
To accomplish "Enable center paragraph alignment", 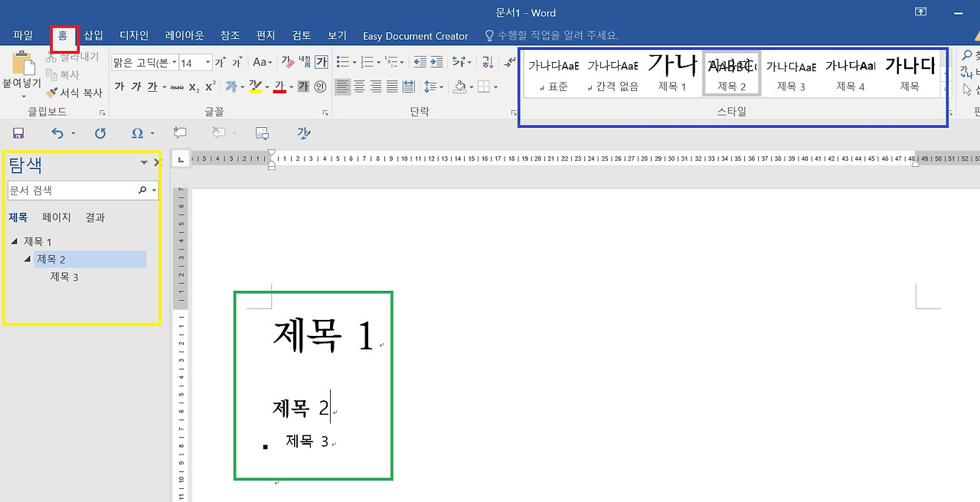I will (x=360, y=86).
